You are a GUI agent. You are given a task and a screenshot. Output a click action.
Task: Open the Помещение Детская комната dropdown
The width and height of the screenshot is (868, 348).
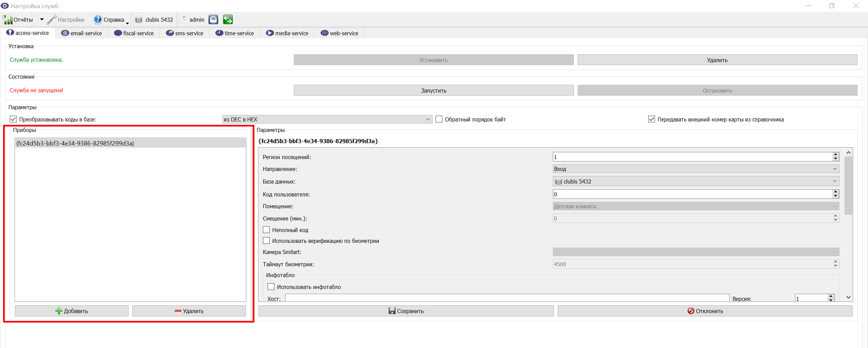(696, 206)
